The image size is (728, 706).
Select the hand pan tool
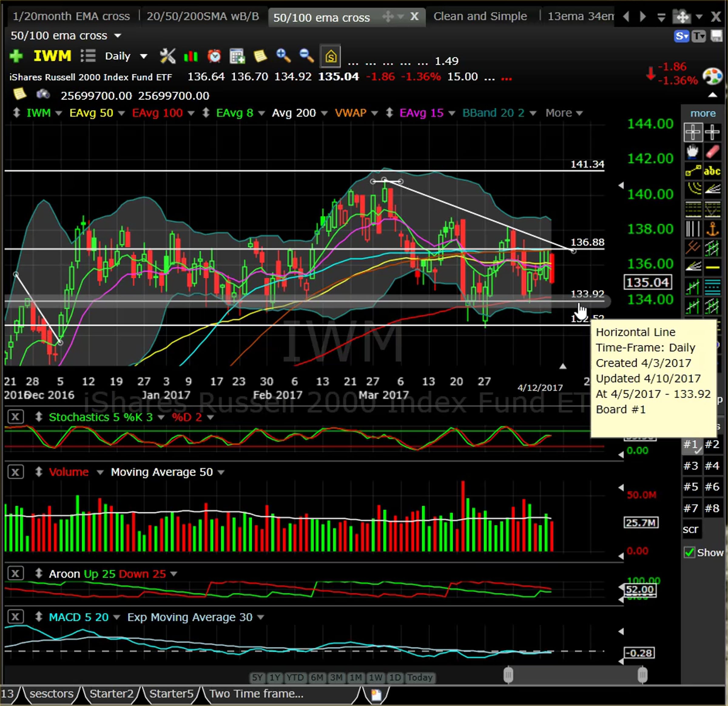[693, 152]
